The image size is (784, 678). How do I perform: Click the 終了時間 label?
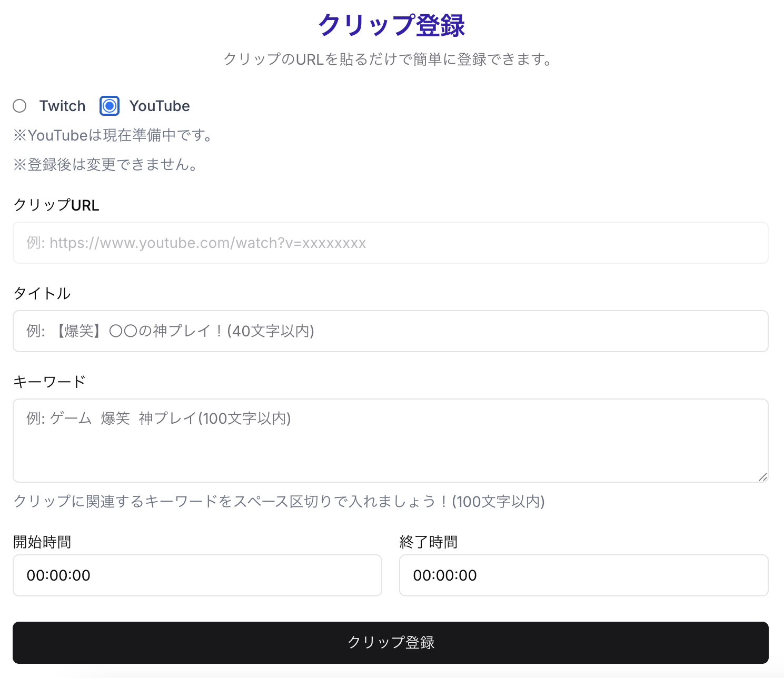point(429,542)
